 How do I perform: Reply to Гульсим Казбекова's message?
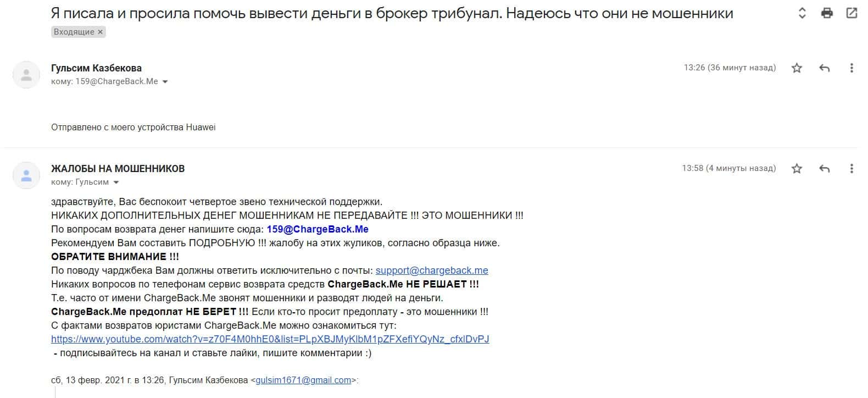tap(824, 68)
